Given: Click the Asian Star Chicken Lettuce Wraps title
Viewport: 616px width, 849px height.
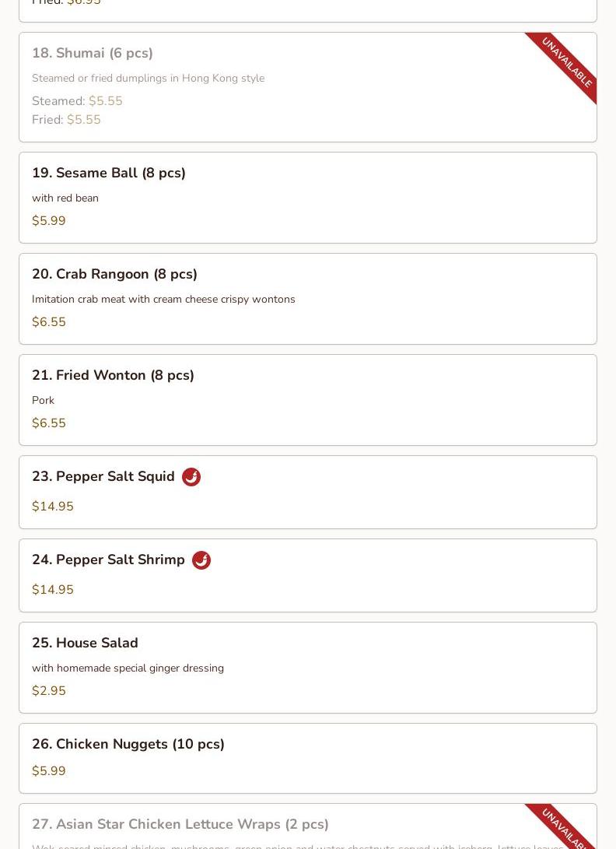Looking at the screenshot, I should (x=180, y=824).
